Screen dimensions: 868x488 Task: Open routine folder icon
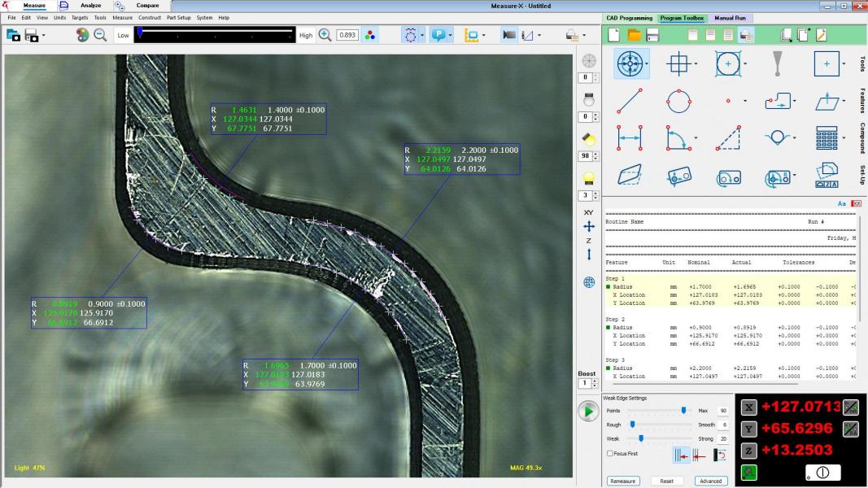[x=634, y=35]
